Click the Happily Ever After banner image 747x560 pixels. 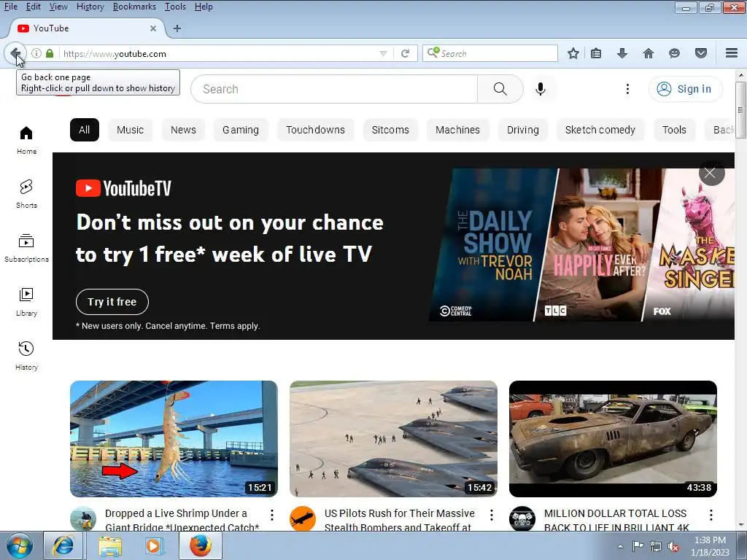599,245
